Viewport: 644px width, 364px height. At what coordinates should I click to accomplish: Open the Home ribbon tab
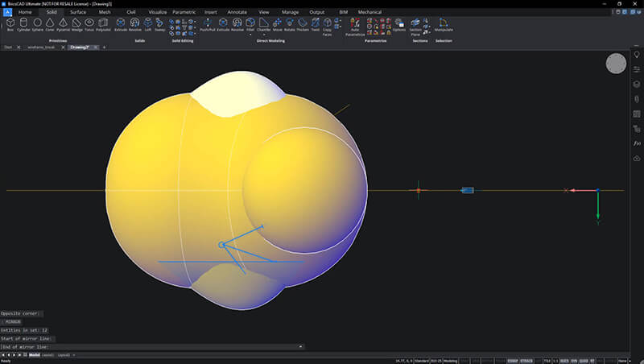click(x=25, y=12)
